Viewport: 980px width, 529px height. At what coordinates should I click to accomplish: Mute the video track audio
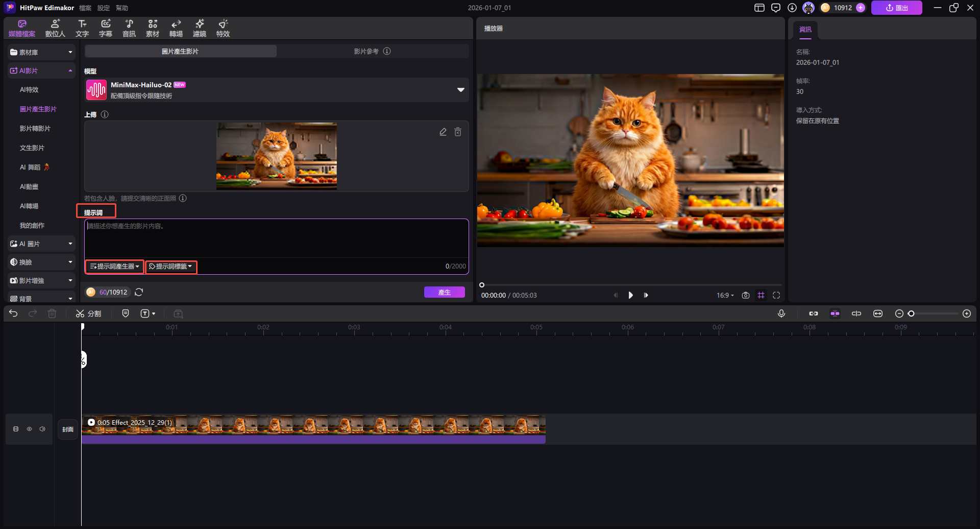[42, 429]
